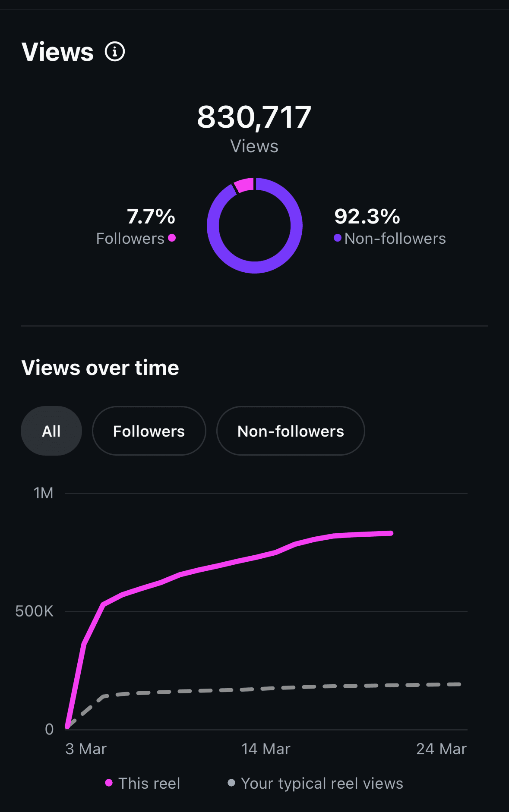Click the 3 Mar date label
This screenshot has width=509, height=812.
coord(86,749)
